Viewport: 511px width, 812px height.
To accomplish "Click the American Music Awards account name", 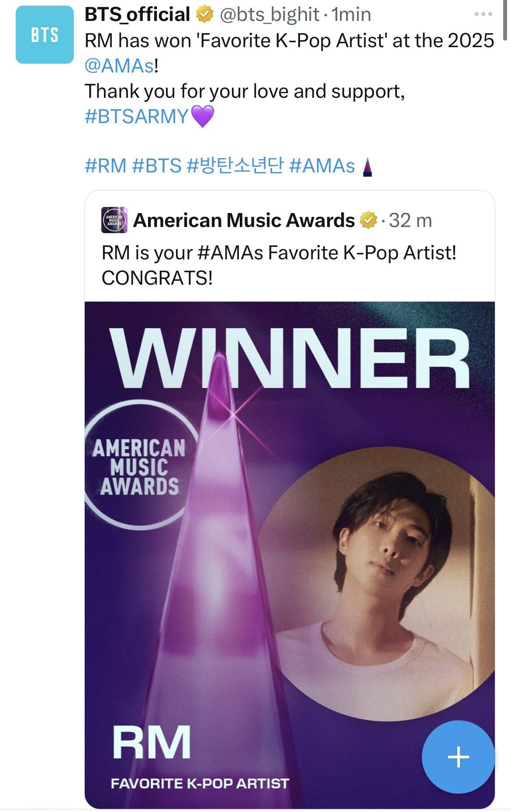I will [244, 220].
